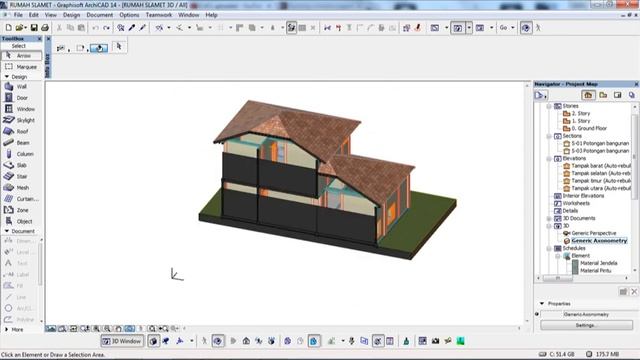Toggle the 3D Window button
The image size is (640, 360).
(x=122, y=341)
